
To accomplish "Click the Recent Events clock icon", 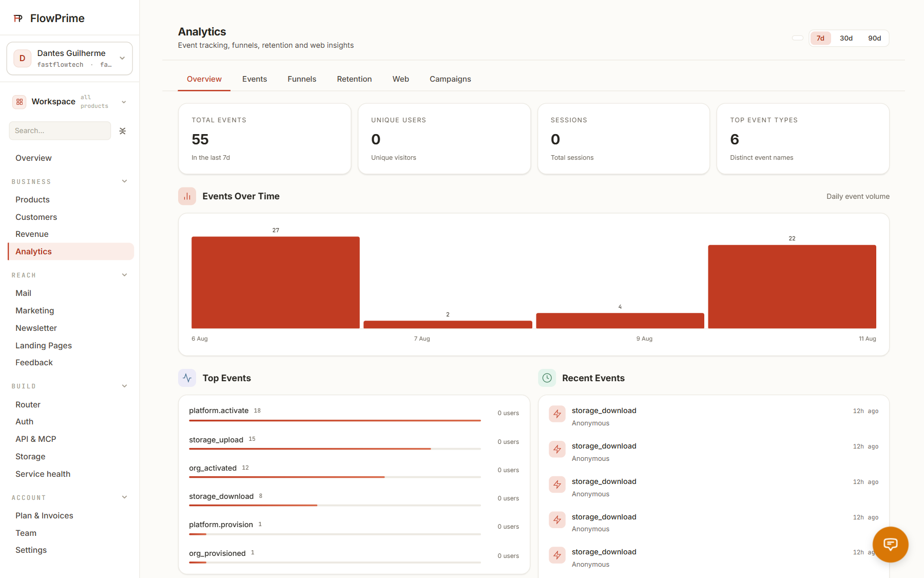I will tap(547, 378).
